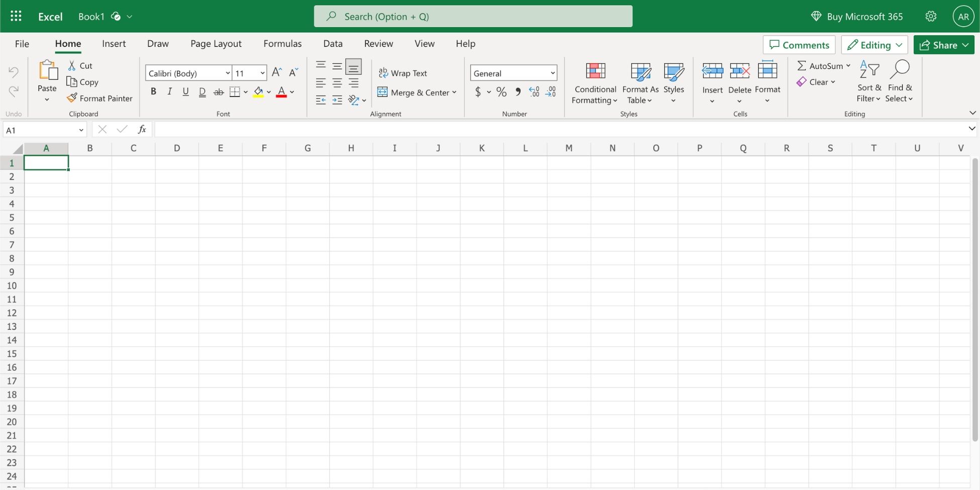Screen dimensions: 980x490
Task: Click the Search (Option + Q) box
Action: [473, 16]
